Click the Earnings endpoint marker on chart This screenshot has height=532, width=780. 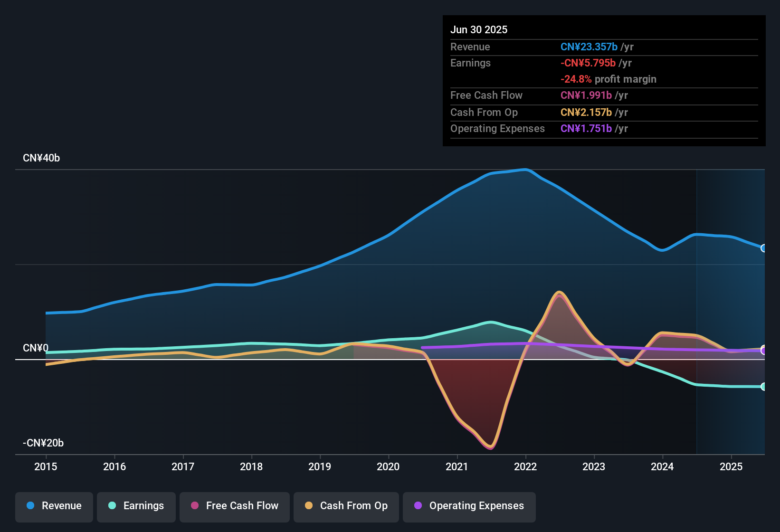pos(764,387)
